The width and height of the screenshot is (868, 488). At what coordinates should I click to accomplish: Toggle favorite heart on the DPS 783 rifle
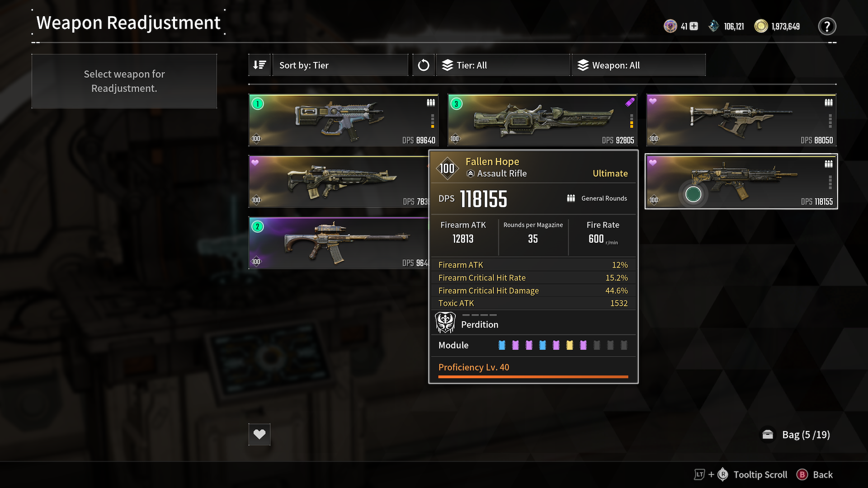coord(255,163)
